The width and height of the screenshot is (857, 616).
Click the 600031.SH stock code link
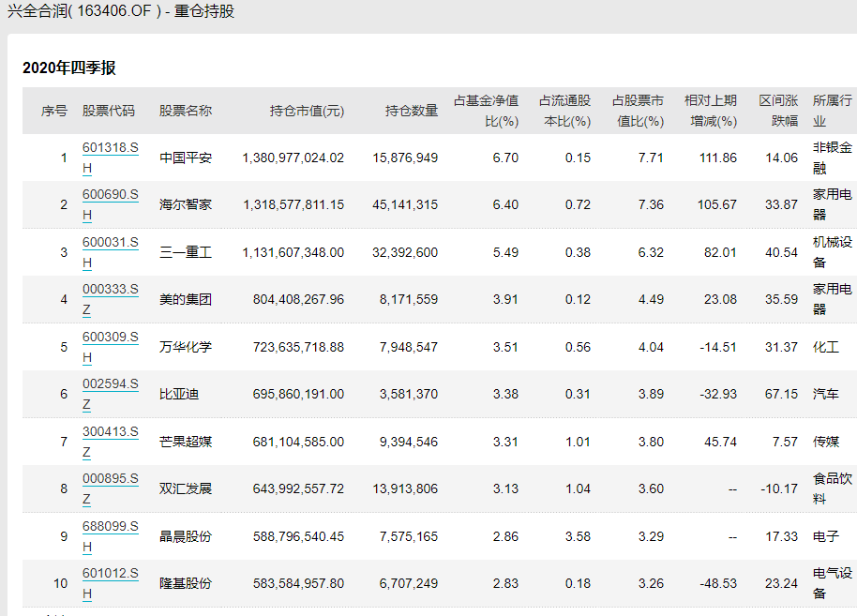click(110, 243)
